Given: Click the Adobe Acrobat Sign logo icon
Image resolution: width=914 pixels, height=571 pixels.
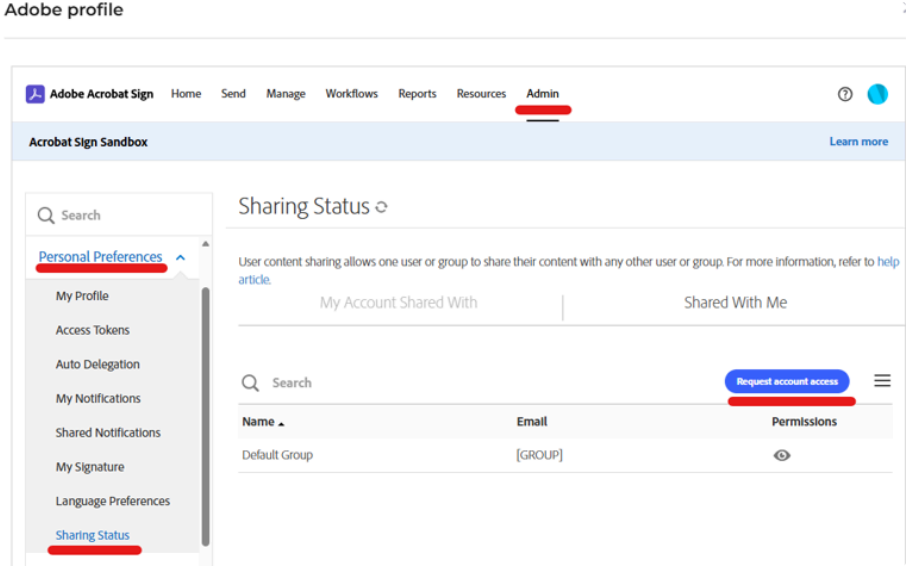Looking at the screenshot, I should 35,94.
